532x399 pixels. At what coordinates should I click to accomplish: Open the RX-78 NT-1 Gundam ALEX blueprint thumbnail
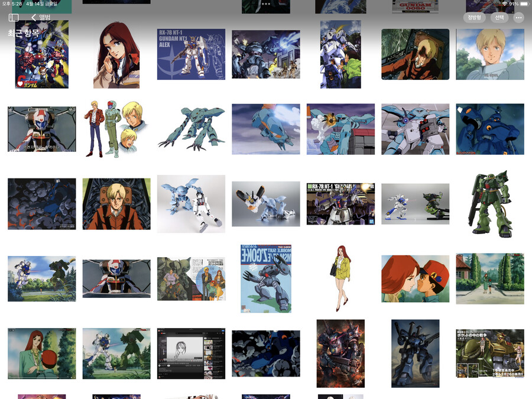pos(191,54)
